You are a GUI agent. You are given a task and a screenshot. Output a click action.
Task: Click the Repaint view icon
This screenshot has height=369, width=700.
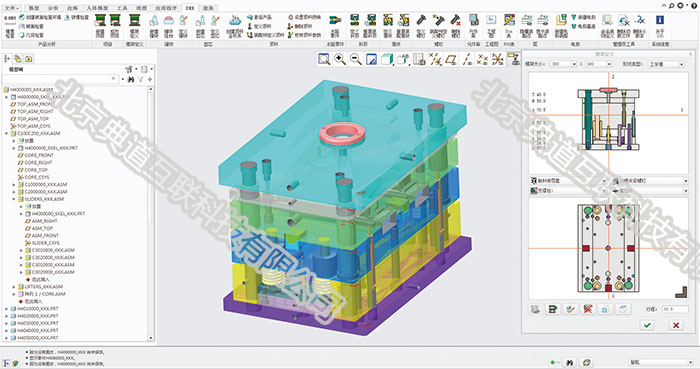(x=371, y=59)
